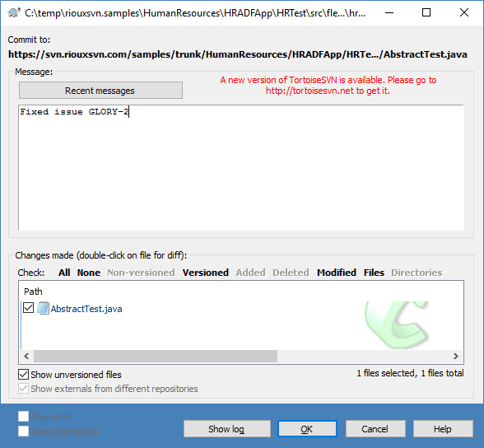Click the right scroll arrow in file list

click(x=456, y=357)
